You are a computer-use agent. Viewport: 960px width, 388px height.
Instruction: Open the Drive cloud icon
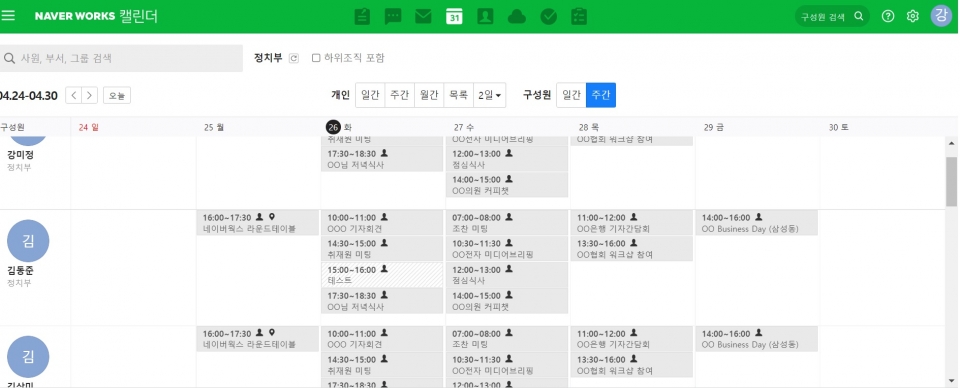[x=517, y=17]
